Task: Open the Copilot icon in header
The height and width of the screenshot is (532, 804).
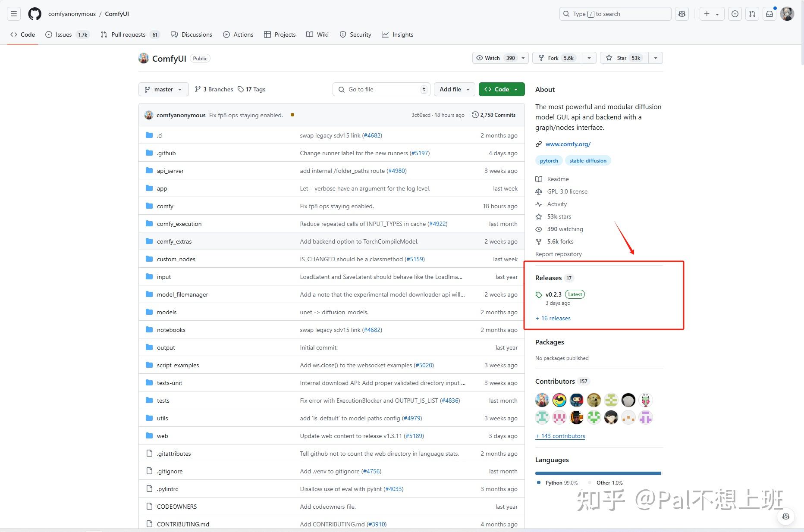Action: (x=682, y=13)
